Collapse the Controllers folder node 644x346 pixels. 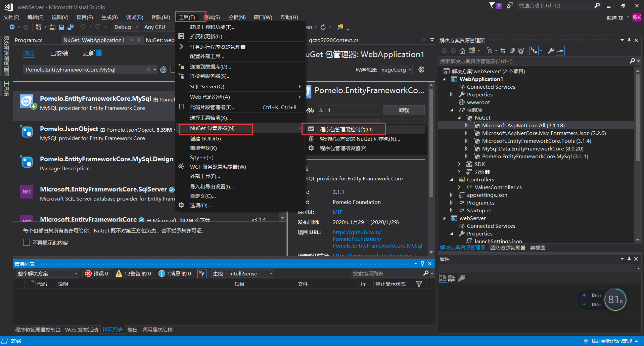(x=452, y=180)
